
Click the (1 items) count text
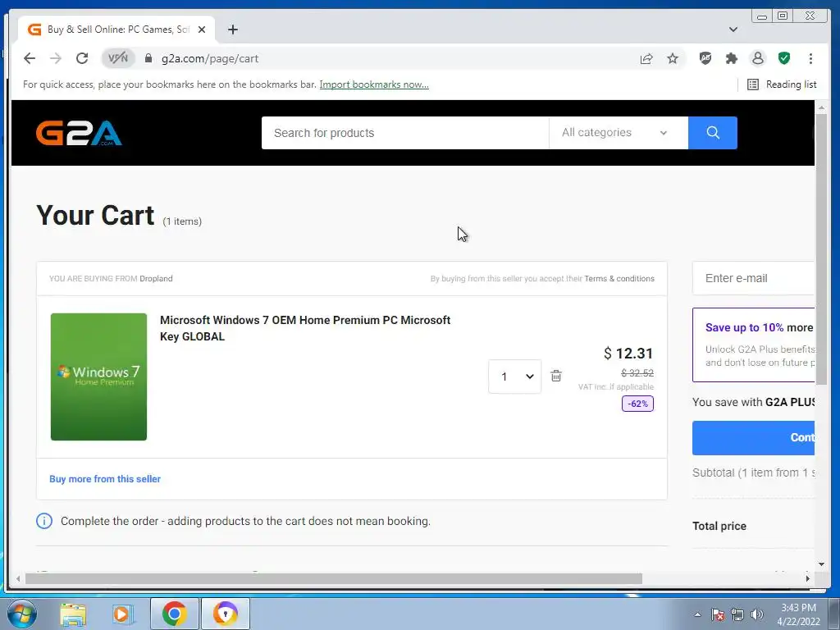(x=182, y=221)
